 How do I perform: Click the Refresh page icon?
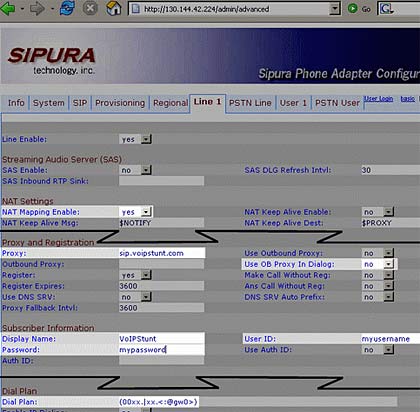coord(67,8)
